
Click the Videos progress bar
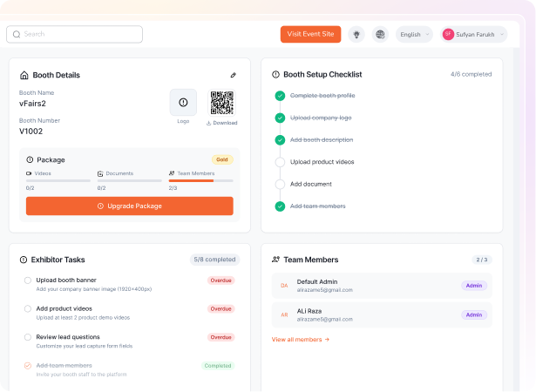click(58, 181)
